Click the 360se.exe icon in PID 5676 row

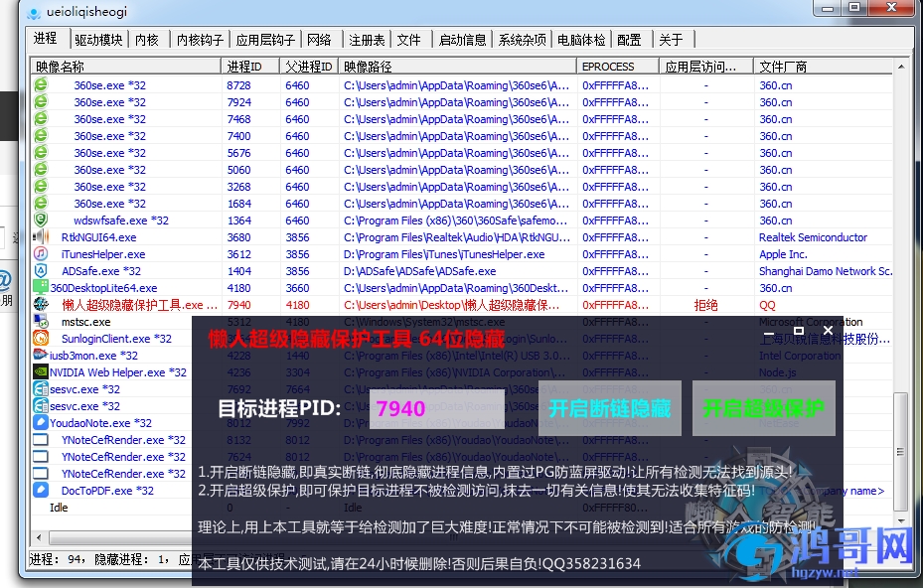pyautogui.click(x=41, y=152)
